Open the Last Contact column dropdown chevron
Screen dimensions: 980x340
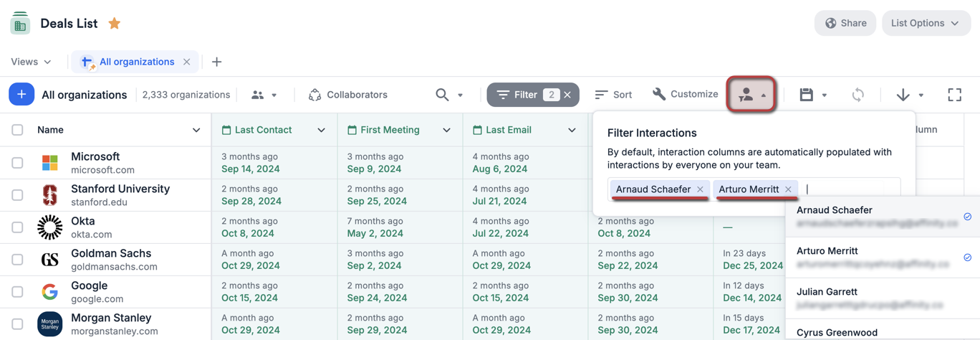click(321, 131)
